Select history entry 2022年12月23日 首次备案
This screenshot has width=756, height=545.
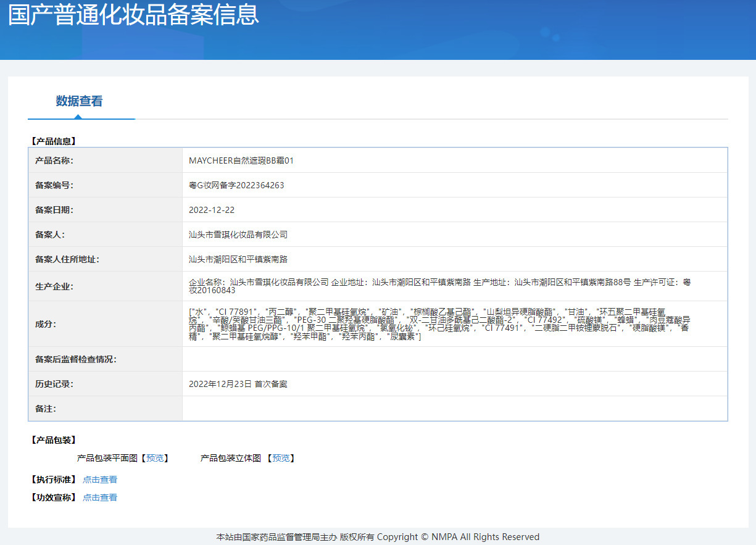(x=238, y=384)
